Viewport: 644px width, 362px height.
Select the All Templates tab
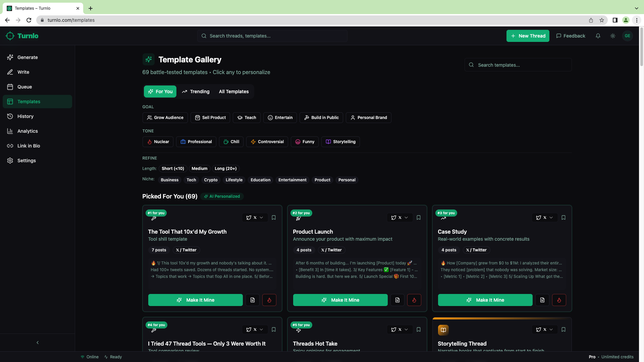[x=233, y=92]
